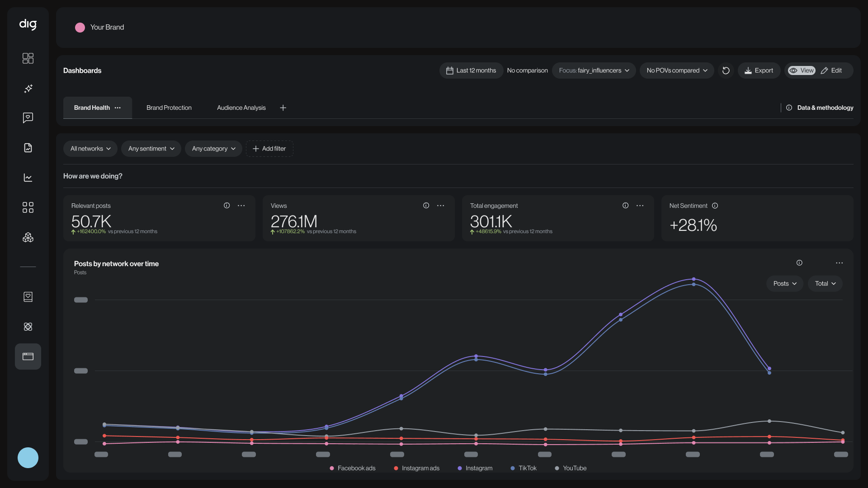The height and width of the screenshot is (488, 868).
Task: Toggle Facebook ads series in legend
Action: [x=353, y=469]
